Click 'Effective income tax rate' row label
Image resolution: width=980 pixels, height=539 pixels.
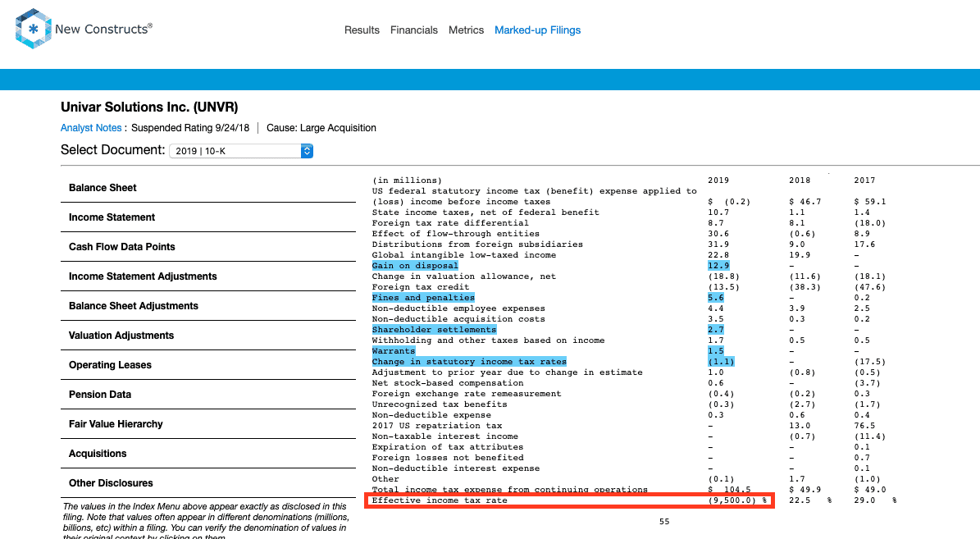[x=440, y=500]
